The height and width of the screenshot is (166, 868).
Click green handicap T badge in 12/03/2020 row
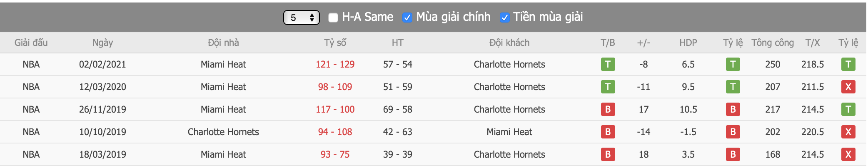(x=733, y=87)
